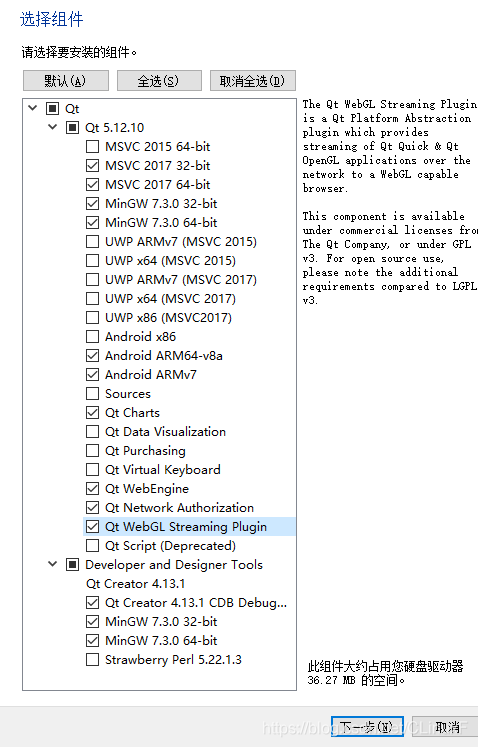Enable the MSVC 2015 64-bit checkbox
478x747 pixels.
click(92, 147)
